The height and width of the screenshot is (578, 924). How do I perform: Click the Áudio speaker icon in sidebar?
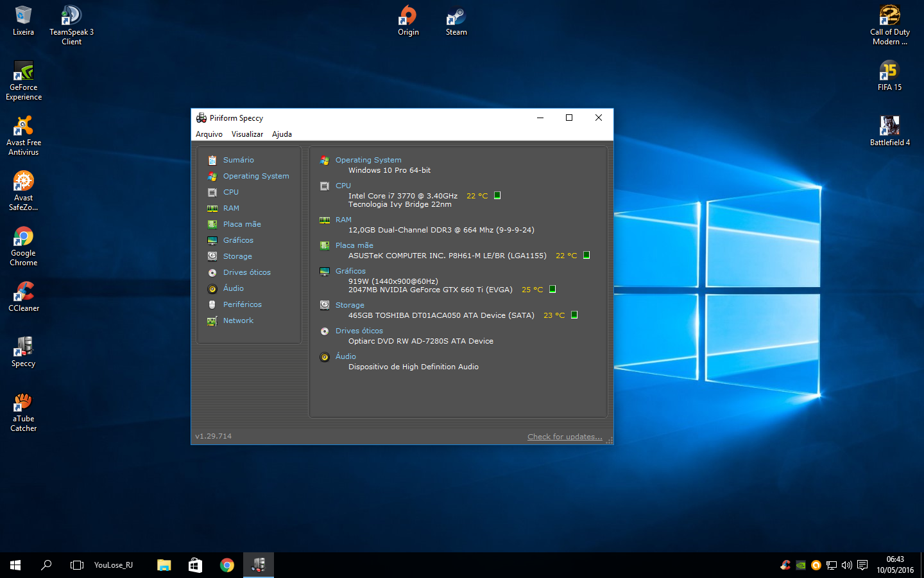tap(212, 288)
